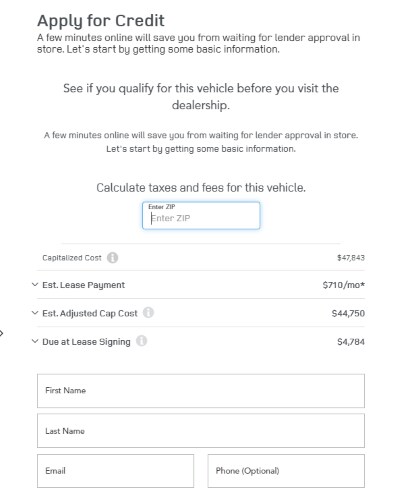Open the Capitalized Cost info icon
The image size is (400, 498).
[x=112, y=258]
